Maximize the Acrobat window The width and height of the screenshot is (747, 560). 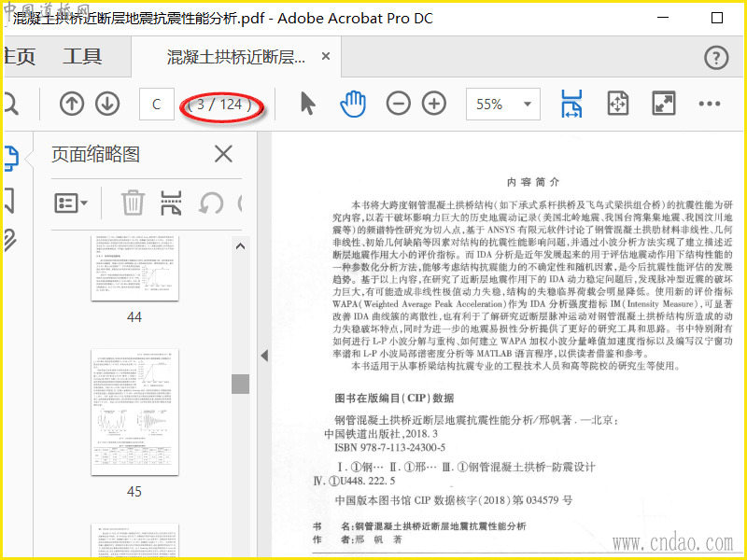[716, 18]
